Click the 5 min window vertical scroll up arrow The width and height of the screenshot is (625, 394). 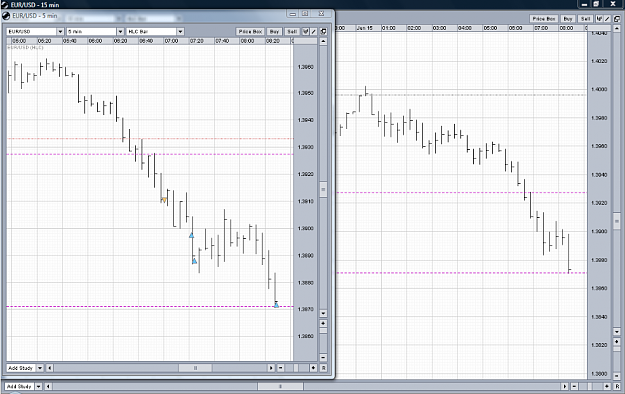323,41
